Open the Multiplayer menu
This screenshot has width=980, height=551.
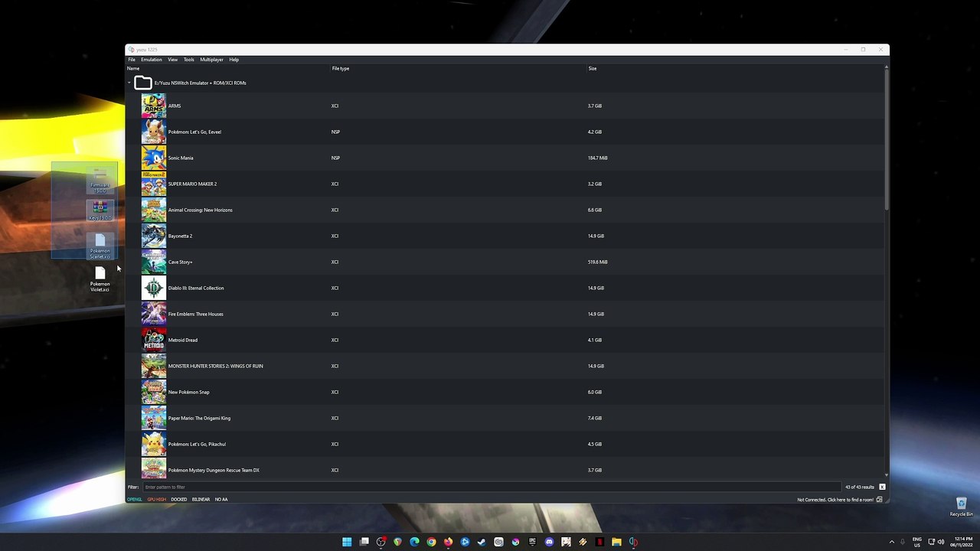[211, 60]
